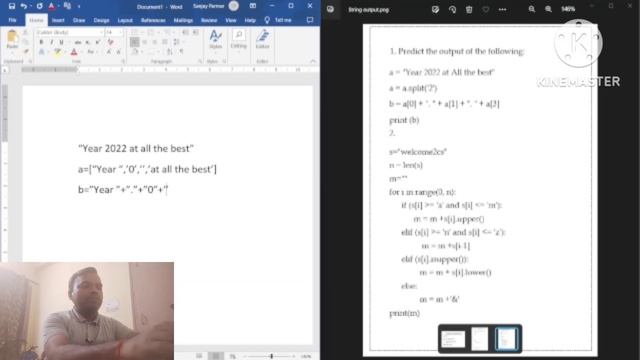This screenshot has height=360, width=640.
Task: Launch the Editor proofing pane
Action: tap(262, 40)
